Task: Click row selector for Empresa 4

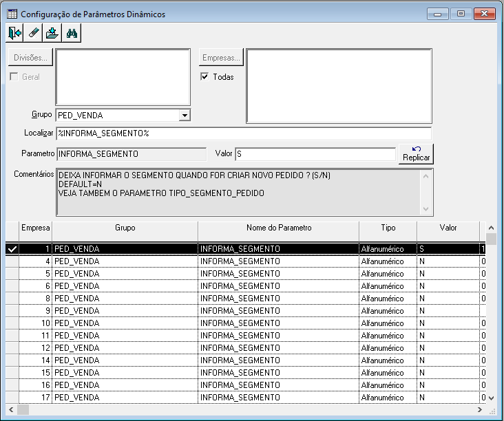Action: pos(12,261)
